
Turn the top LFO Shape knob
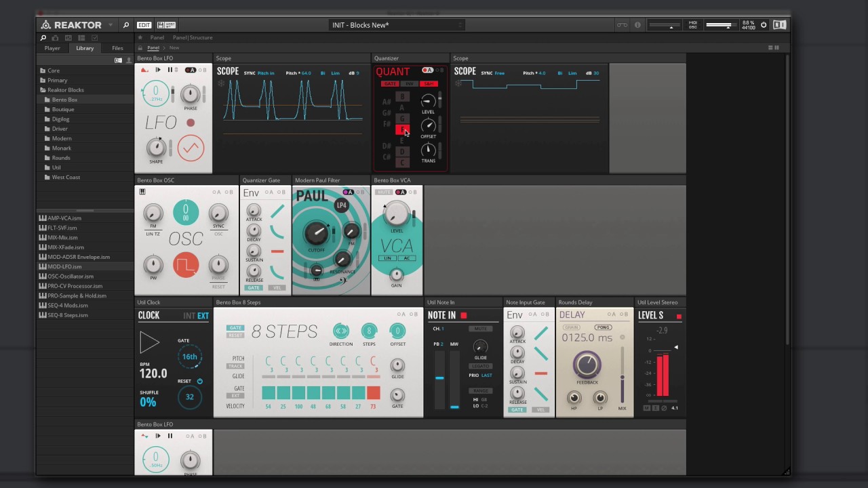point(156,146)
